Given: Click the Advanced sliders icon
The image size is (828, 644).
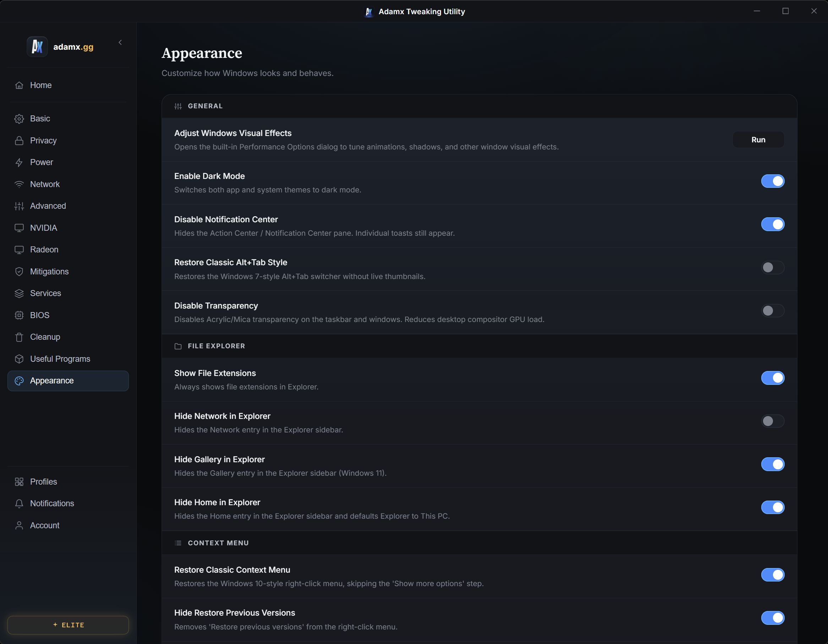Looking at the screenshot, I should [x=19, y=206].
